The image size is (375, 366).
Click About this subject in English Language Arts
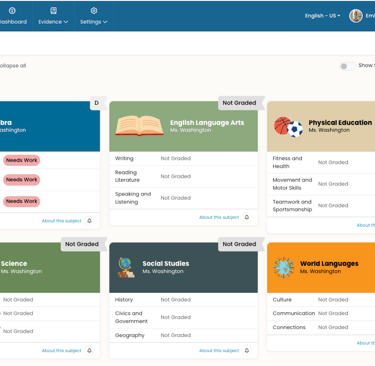pos(219,217)
